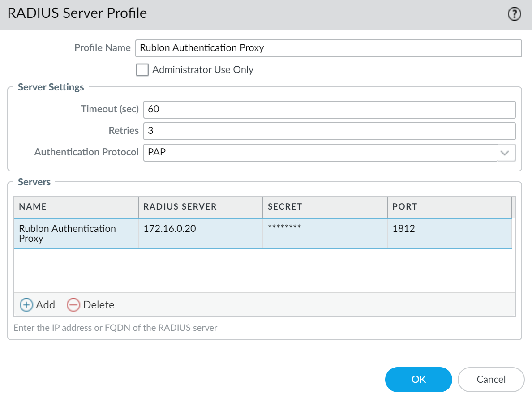Confirm the profile with OK
This screenshot has width=532, height=402.
pyautogui.click(x=418, y=380)
